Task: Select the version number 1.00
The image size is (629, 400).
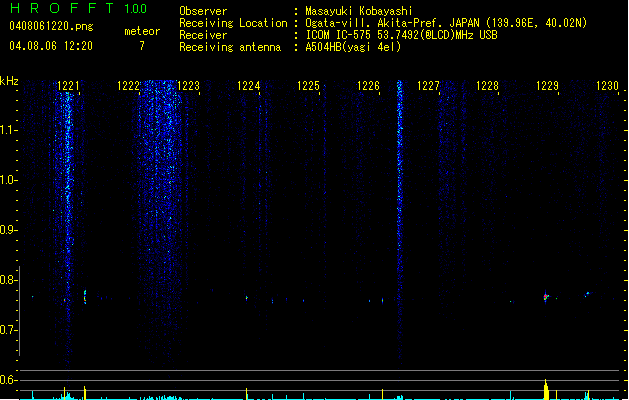Action: click(x=135, y=9)
